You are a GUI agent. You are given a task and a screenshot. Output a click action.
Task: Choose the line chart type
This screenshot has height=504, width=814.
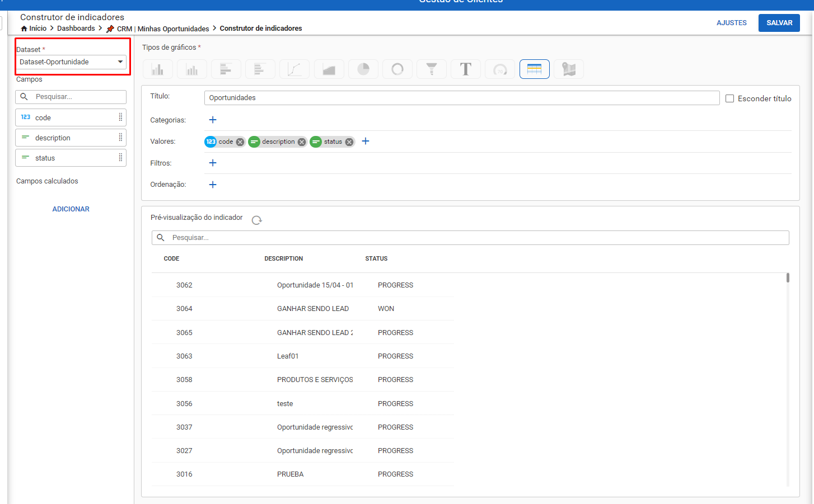click(294, 69)
